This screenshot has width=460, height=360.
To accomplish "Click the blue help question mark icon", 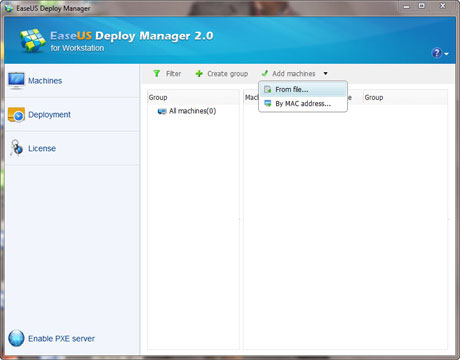I will 437,53.
